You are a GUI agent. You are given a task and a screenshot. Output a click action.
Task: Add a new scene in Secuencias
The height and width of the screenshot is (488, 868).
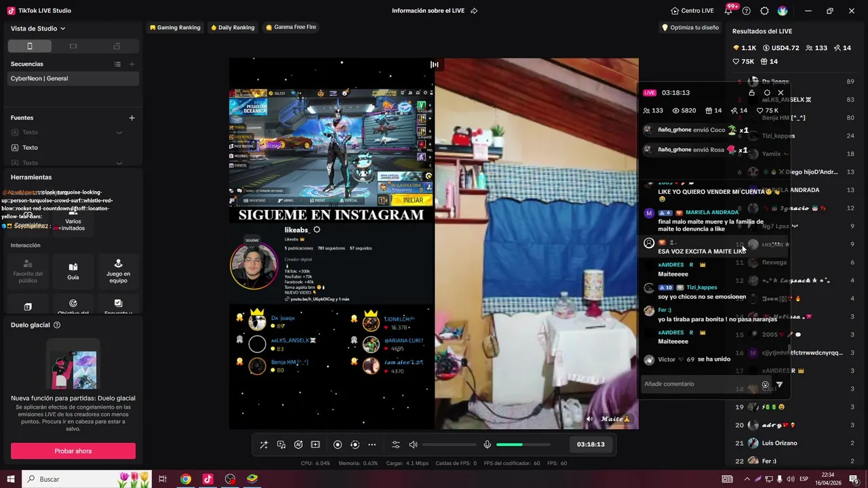click(132, 64)
